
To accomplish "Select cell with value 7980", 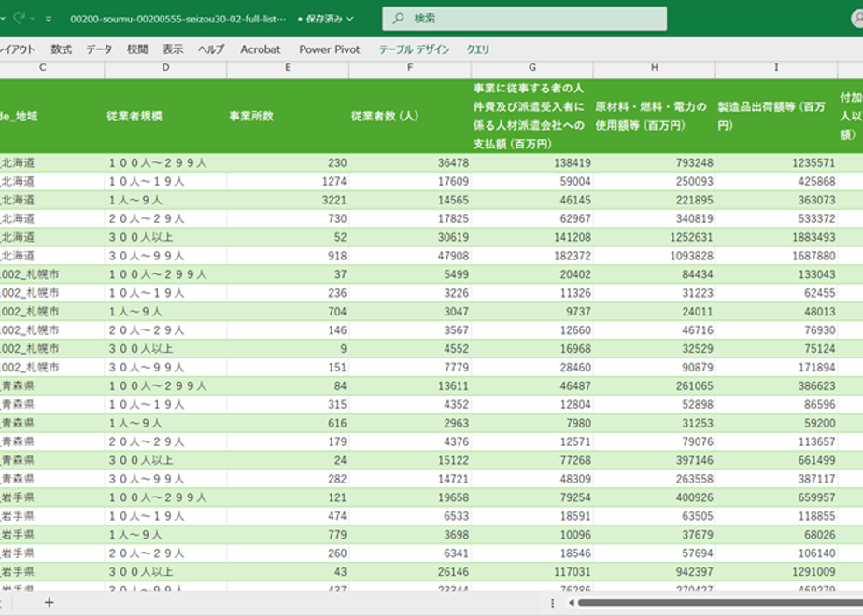I will click(x=532, y=423).
